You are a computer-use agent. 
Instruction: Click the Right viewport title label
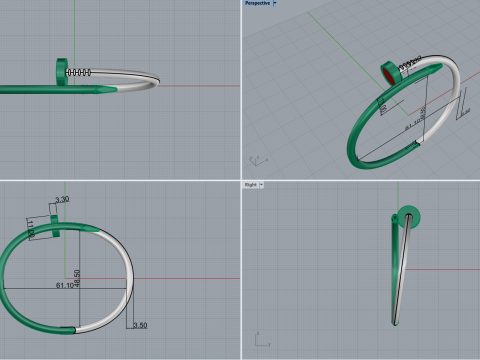[251, 185]
